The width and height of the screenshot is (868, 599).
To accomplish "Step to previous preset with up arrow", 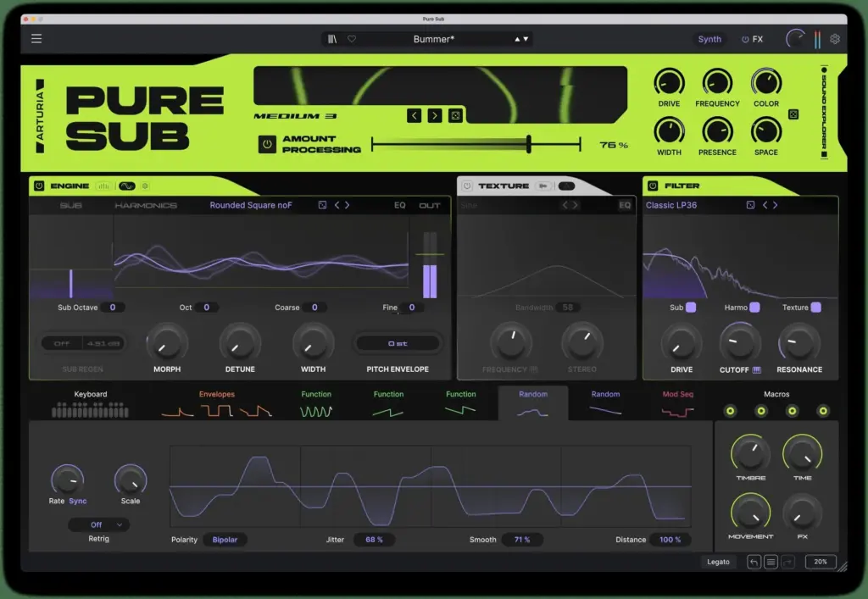I will [x=517, y=39].
